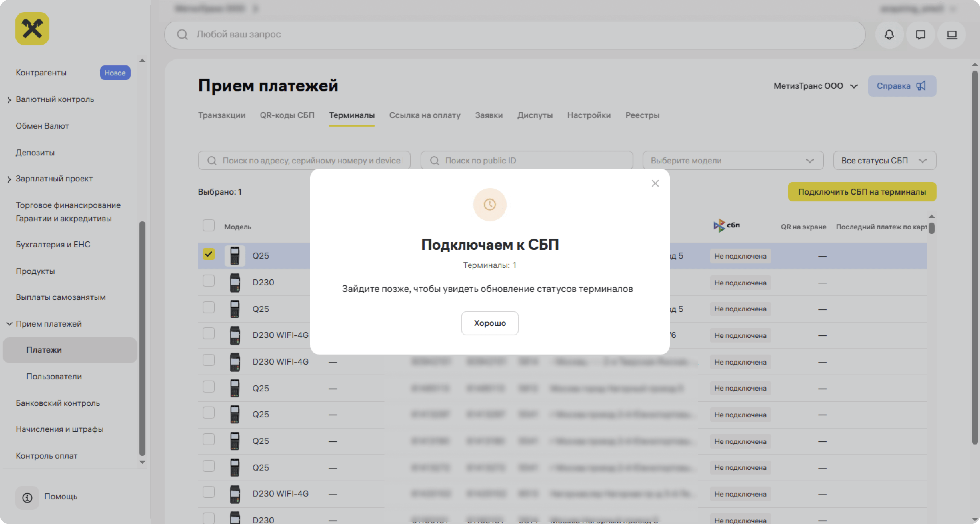Click Подключить СБП на терминалы button
The width and height of the screenshot is (980, 524).
862,192
